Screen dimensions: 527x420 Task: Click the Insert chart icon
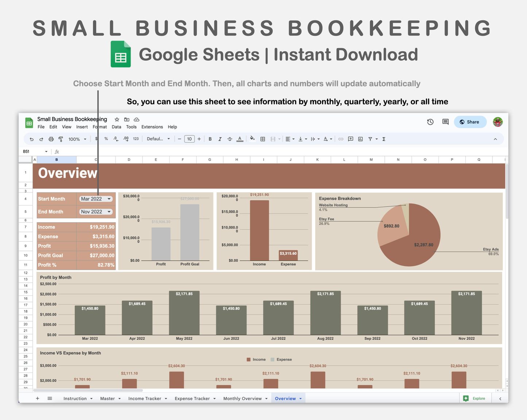pyautogui.click(x=360, y=139)
